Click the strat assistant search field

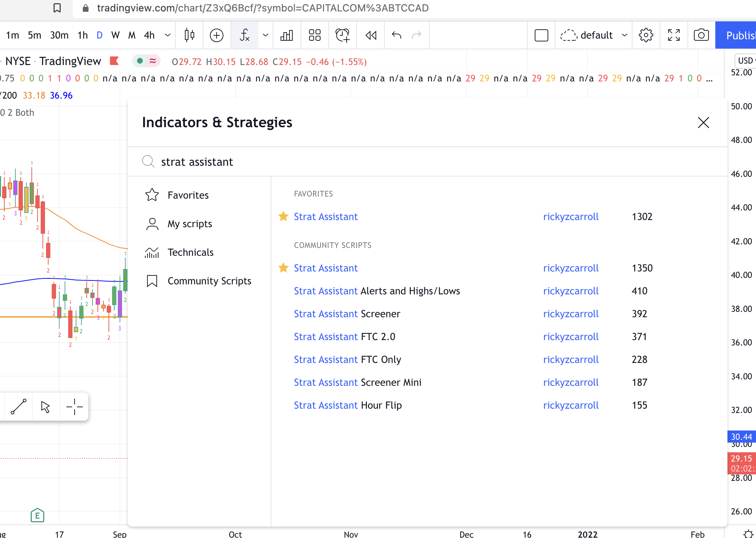[427, 162]
